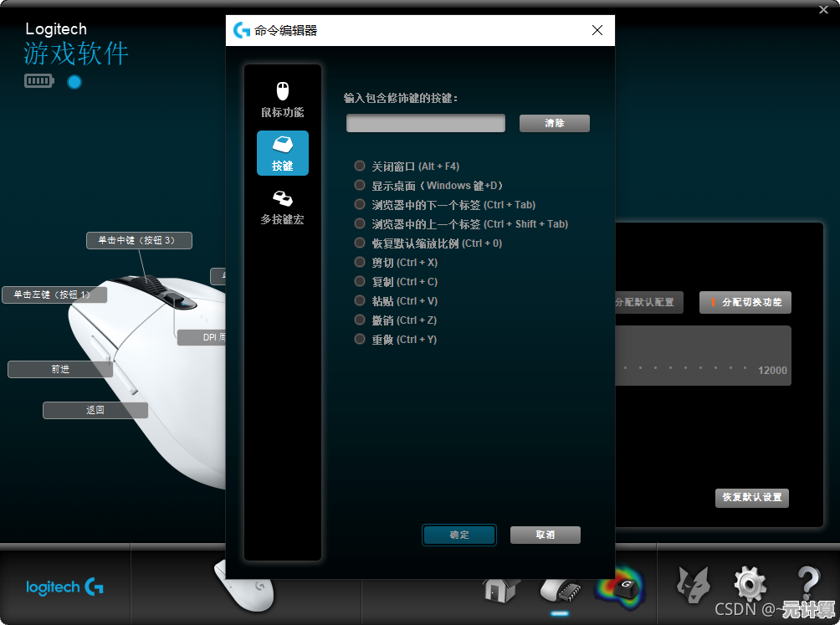Click the keystroke input field
840x625 pixels.
[x=426, y=123]
